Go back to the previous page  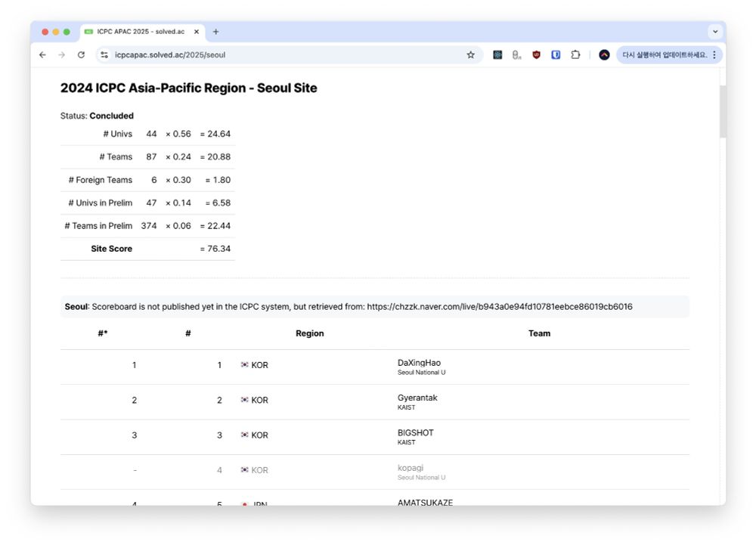(x=42, y=55)
